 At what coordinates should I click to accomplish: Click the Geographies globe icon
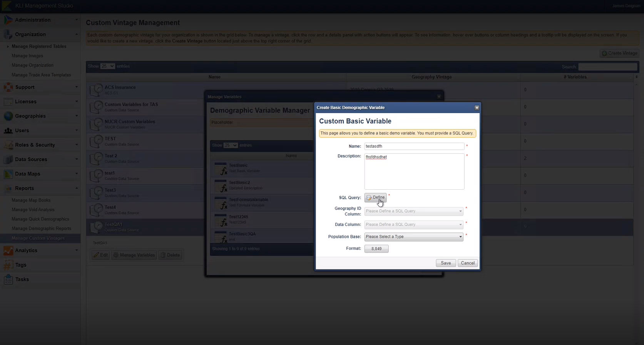tap(8, 116)
